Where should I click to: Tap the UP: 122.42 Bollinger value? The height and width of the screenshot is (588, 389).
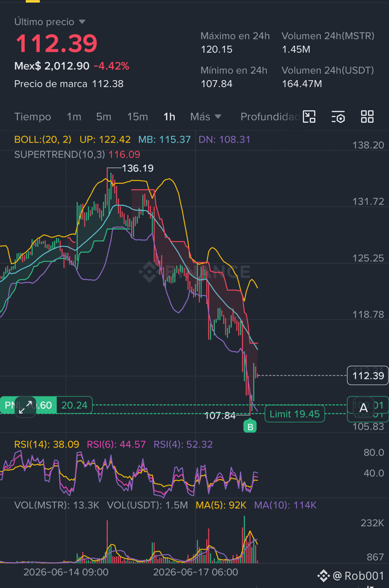click(105, 139)
